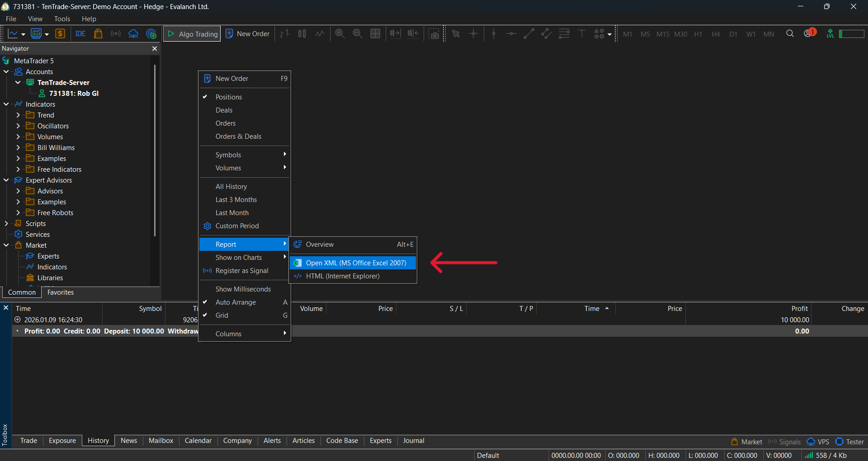
Task: Click the toolbar progress bar indicator
Action: (x=851, y=34)
